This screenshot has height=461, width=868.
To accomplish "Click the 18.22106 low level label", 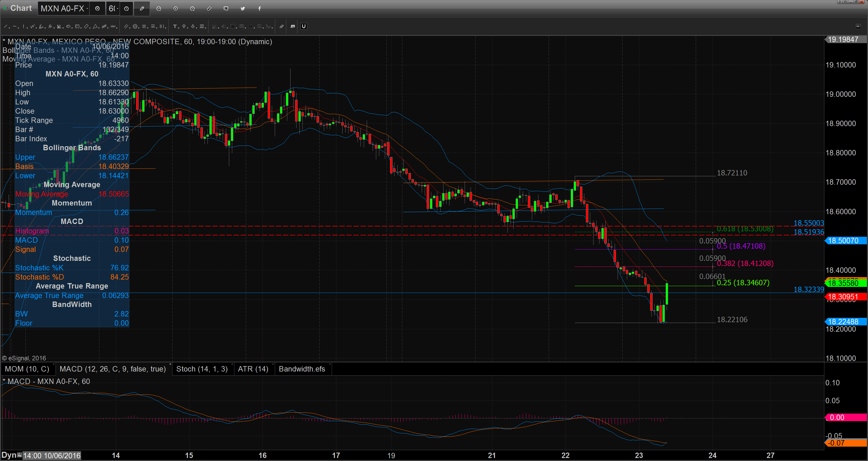I will click(732, 319).
